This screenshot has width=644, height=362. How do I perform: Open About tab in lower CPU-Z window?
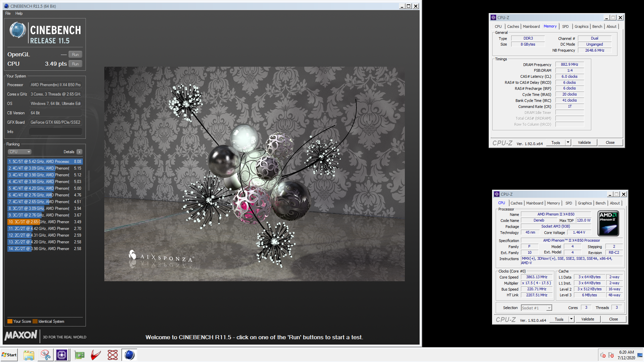point(615,203)
